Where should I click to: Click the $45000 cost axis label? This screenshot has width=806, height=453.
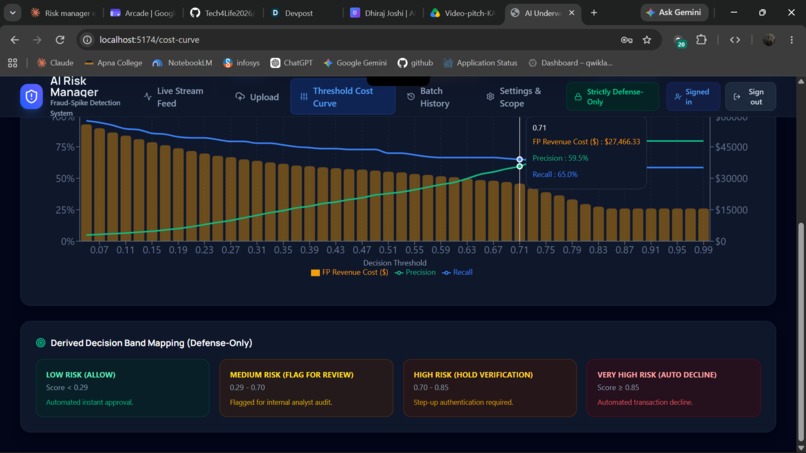coord(731,147)
